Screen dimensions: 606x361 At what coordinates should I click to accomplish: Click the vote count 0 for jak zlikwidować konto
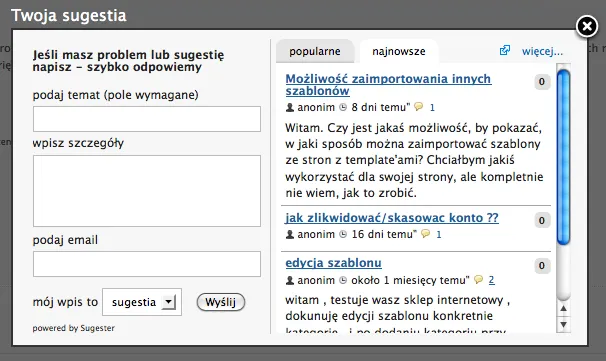pyautogui.click(x=542, y=220)
